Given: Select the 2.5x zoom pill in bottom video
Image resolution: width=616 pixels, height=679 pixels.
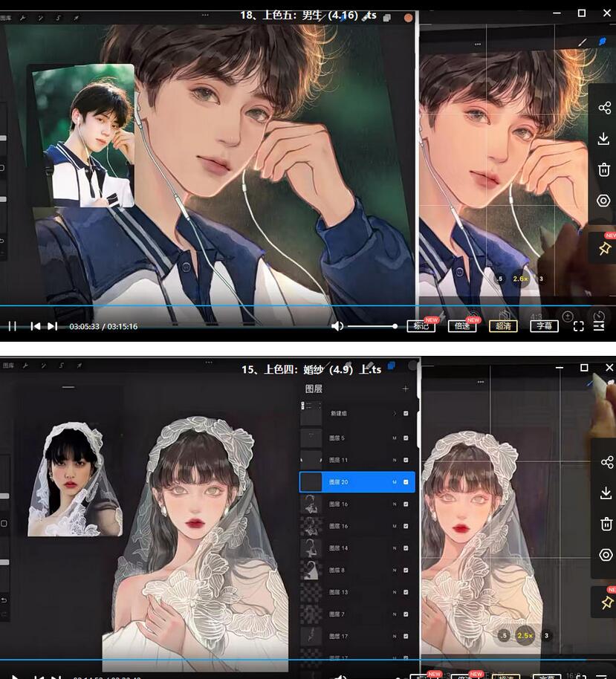Looking at the screenshot, I should (x=525, y=635).
